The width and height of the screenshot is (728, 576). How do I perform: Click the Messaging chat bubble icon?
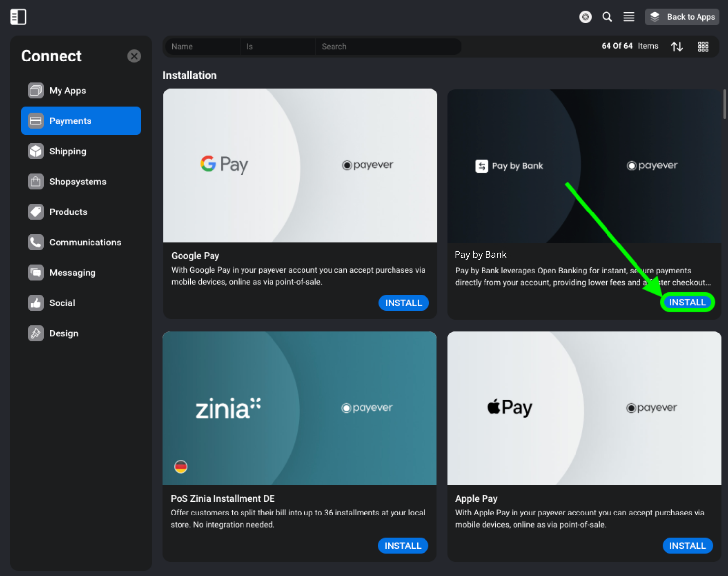36,273
